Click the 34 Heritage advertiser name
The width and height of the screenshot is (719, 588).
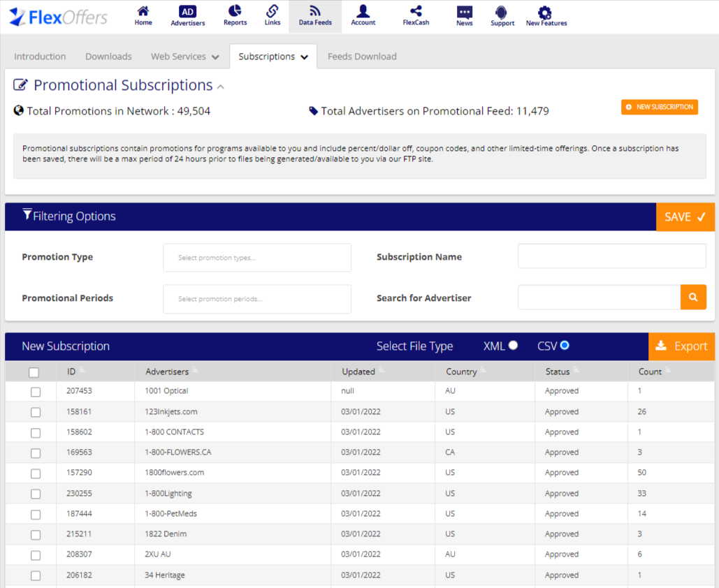click(x=165, y=575)
